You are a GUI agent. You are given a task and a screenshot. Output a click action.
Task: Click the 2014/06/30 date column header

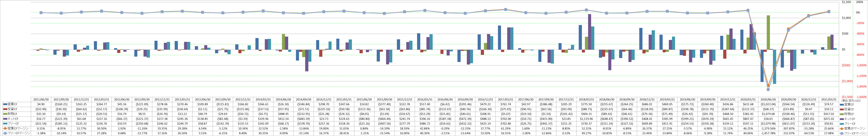[x=283, y=100]
